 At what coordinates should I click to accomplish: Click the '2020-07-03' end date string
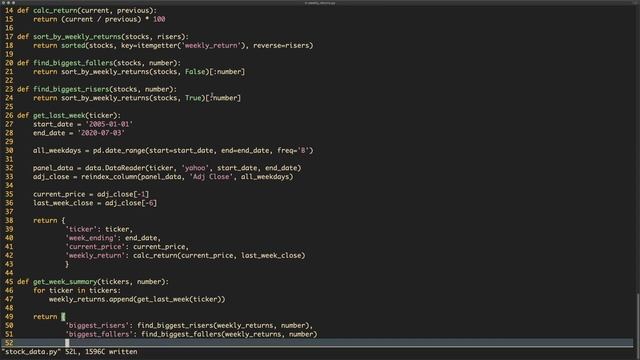101,133
